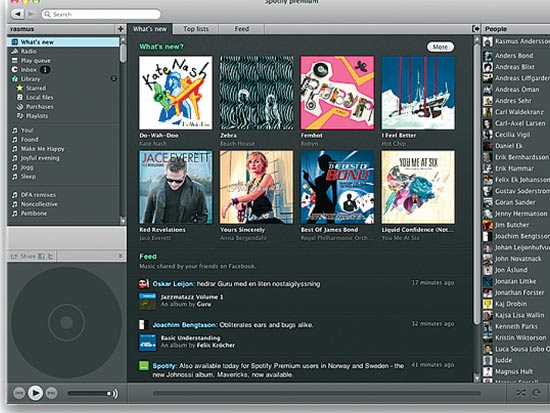This screenshot has height=413, width=550.
Task: Click the sidebar scroll down arrow
Action: (123, 221)
